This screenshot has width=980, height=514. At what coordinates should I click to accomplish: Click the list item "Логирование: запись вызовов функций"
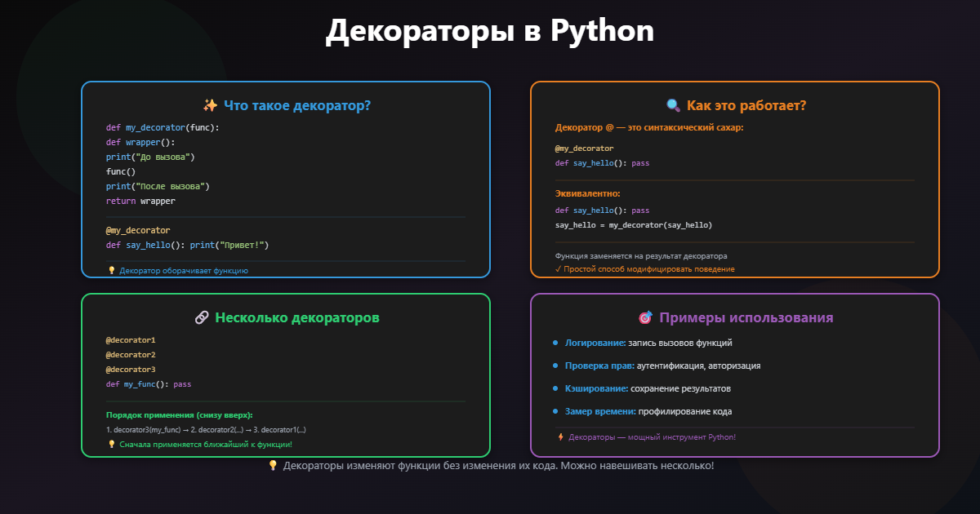point(648,343)
